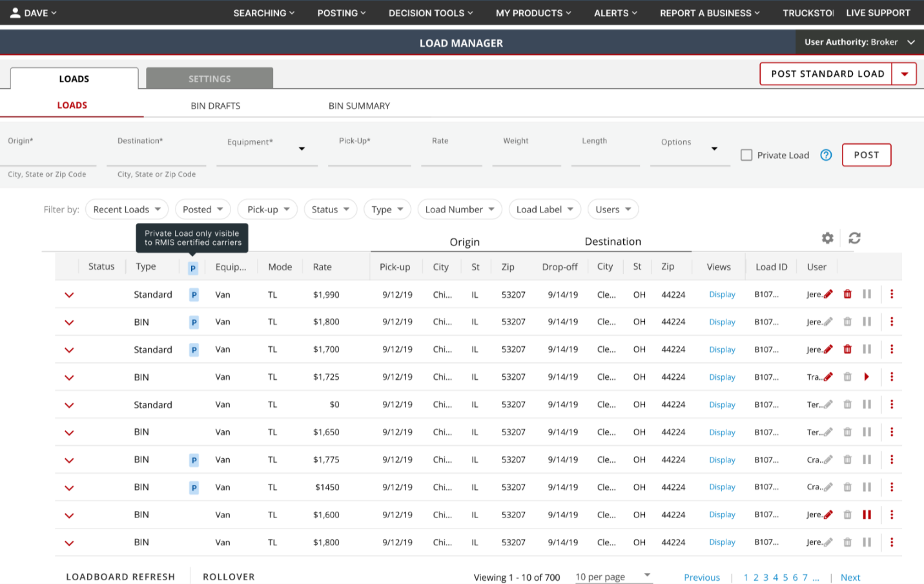
Task: Open the 10 per page dropdown
Action: 613,577
